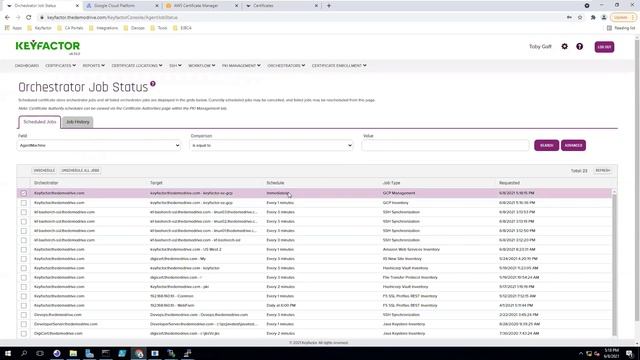The image size is (640, 360).
Task: Expand the Workflow menu
Action: point(202,65)
